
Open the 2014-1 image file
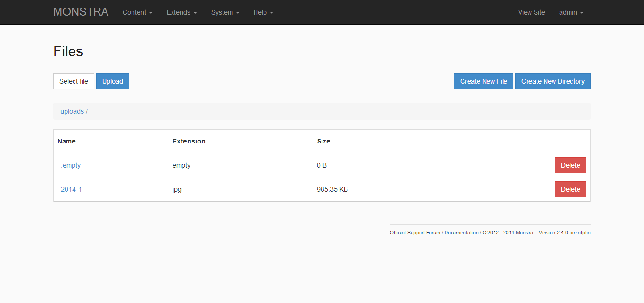click(71, 189)
